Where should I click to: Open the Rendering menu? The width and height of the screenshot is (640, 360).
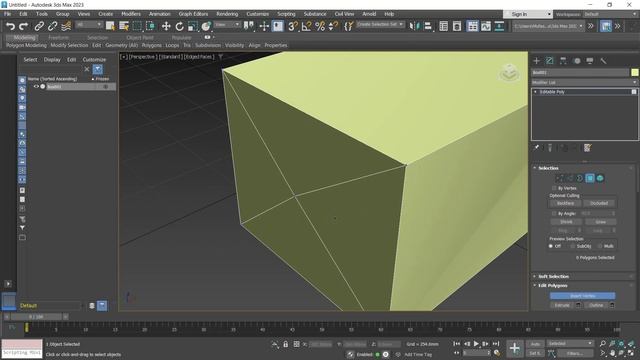pyautogui.click(x=227, y=14)
